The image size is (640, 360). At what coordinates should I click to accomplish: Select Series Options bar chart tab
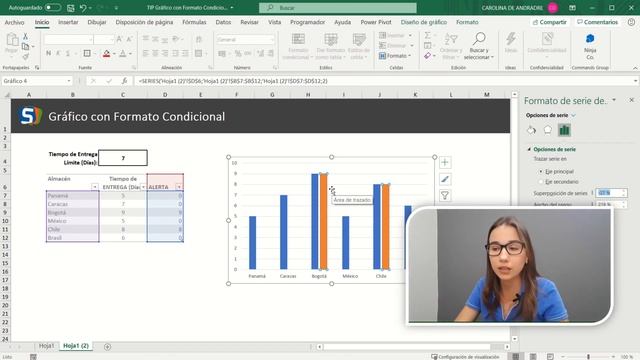(564, 130)
